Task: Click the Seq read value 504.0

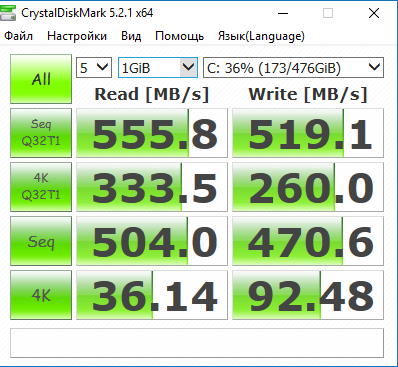Action: click(152, 241)
